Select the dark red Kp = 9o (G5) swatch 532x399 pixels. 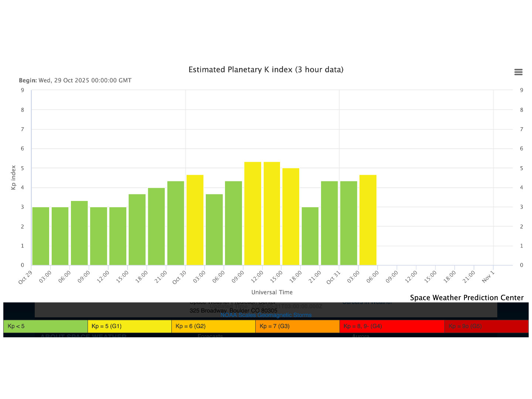(486, 326)
